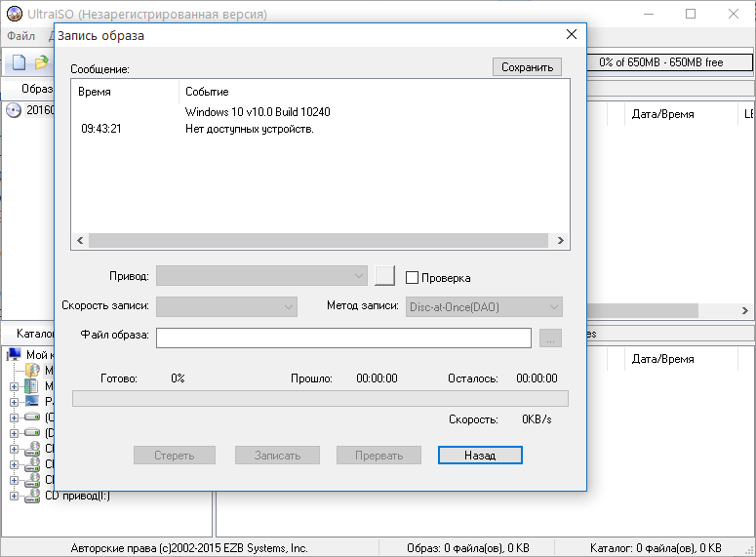Click the Open folder toolbar icon
756x557 pixels.
coord(42,62)
